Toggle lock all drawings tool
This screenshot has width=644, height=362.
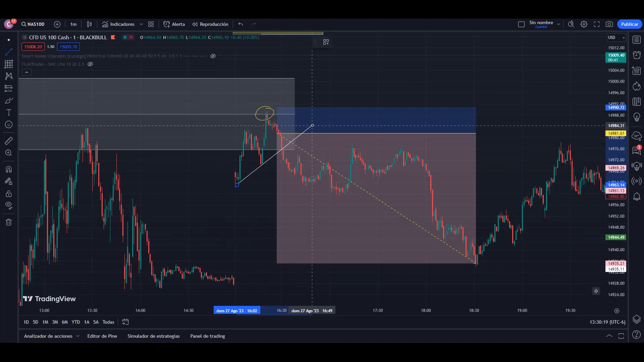tap(9, 194)
